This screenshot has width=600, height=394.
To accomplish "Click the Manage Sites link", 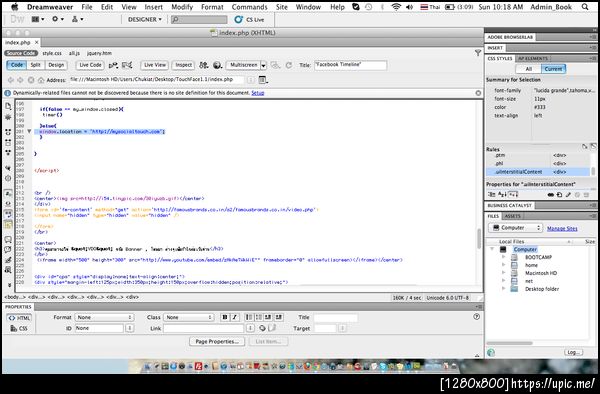I will tap(562, 228).
